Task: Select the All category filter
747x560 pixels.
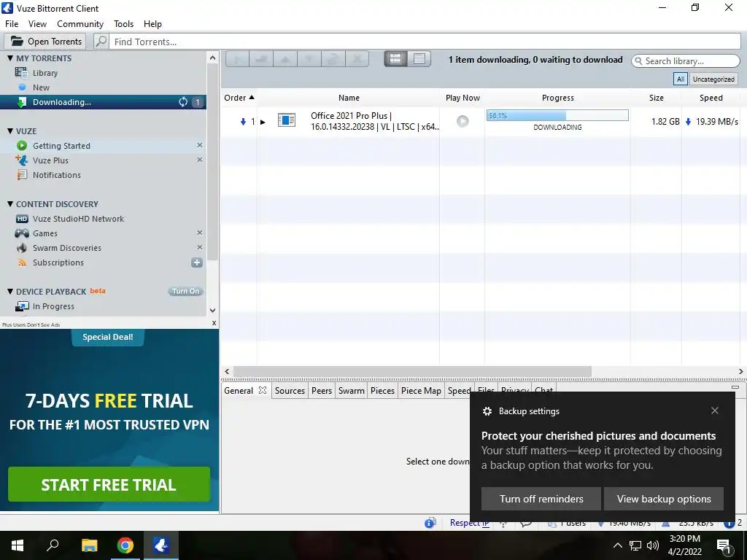Action: point(681,79)
